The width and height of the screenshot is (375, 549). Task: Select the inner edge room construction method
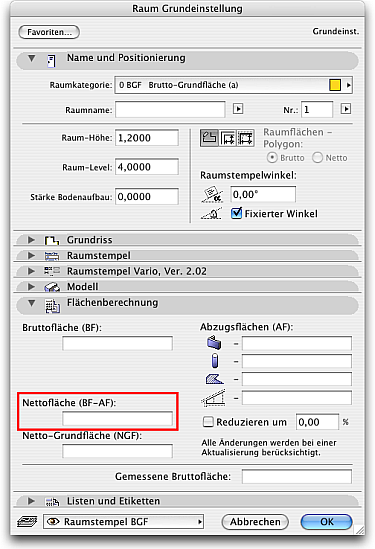[x=228, y=138]
